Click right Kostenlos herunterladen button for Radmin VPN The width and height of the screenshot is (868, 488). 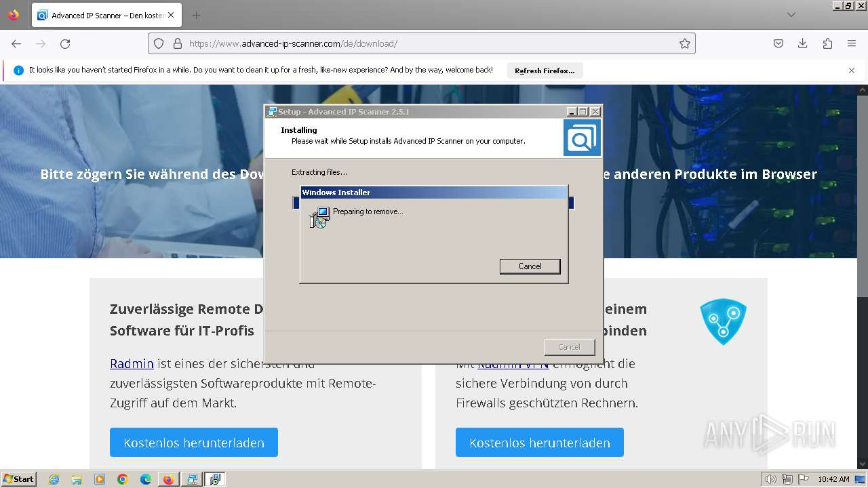[540, 442]
